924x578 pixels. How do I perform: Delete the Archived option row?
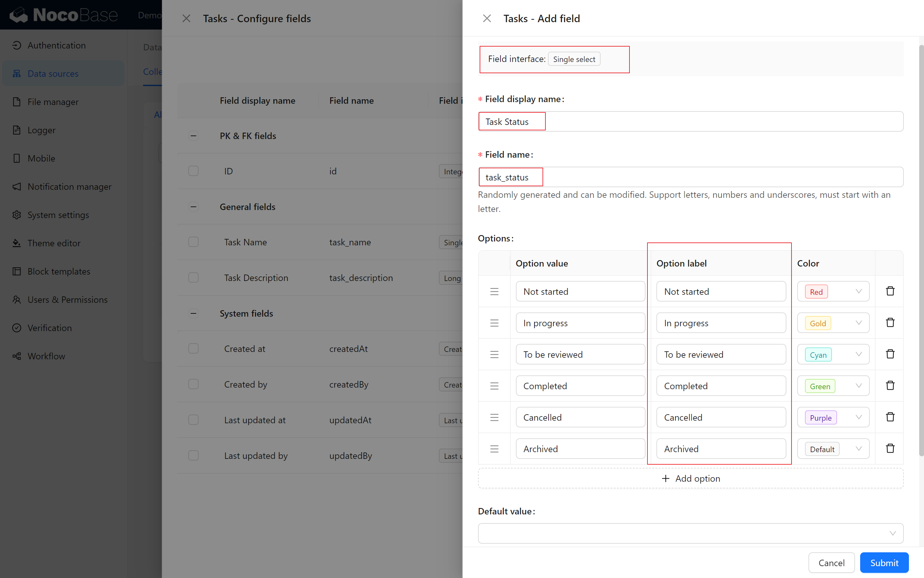pyautogui.click(x=890, y=448)
